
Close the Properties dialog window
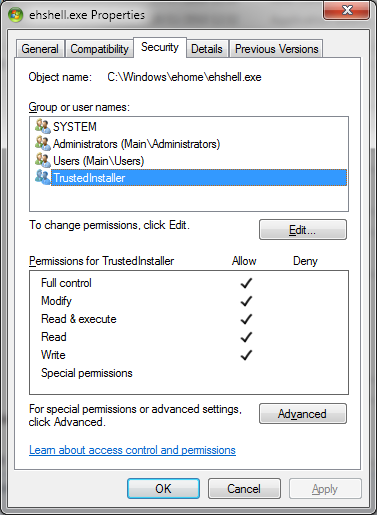[x=347, y=10]
